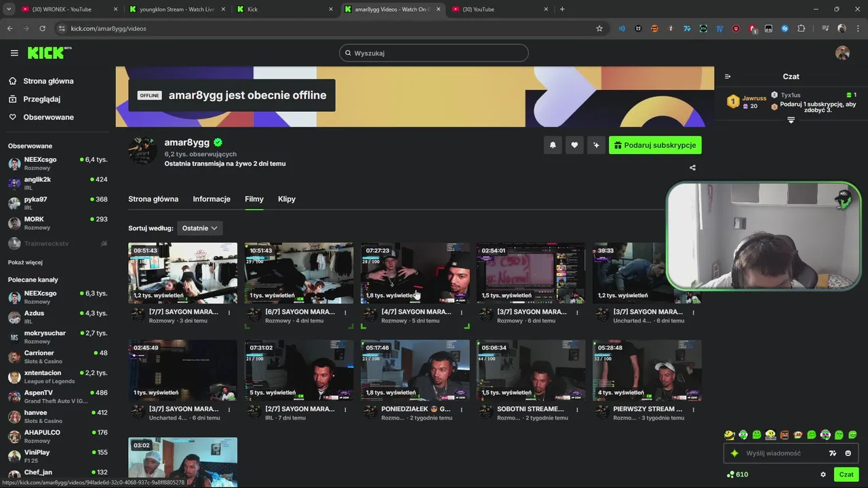The width and height of the screenshot is (868, 488).
Task: Open the 02:54:01 video thumbnail
Action: click(x=531, y=273)
